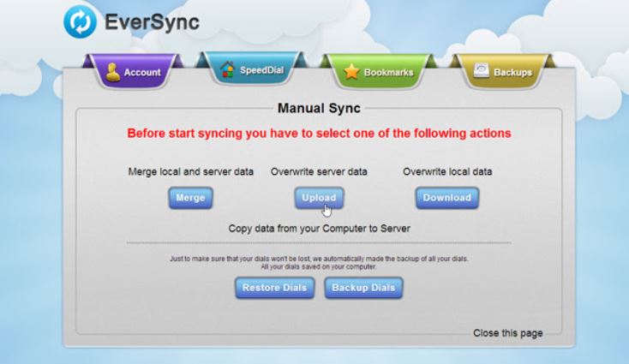Viewport: 629px width, 364px height.
Task: Click 'All your dials saved on your computer' text
Action: click(x=319, y=267)
